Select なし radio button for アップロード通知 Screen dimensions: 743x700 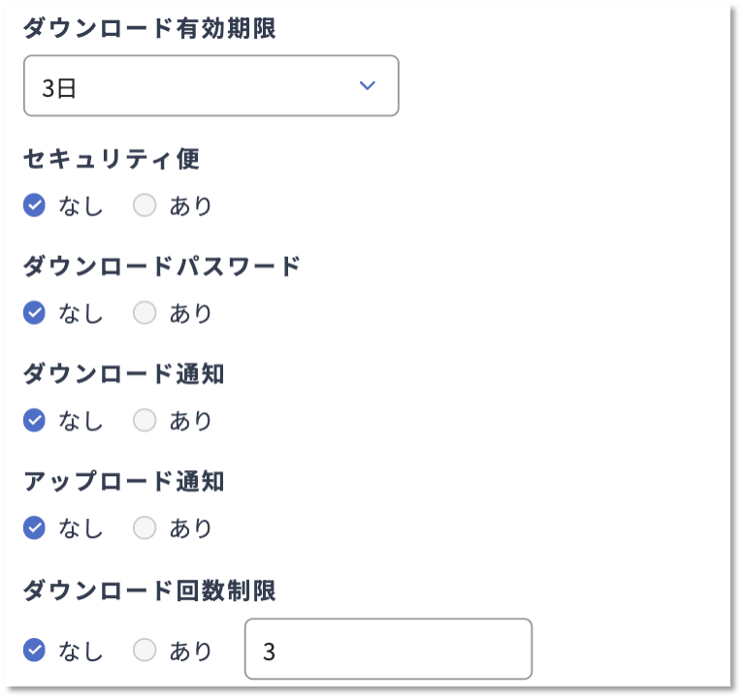(35, 528)
